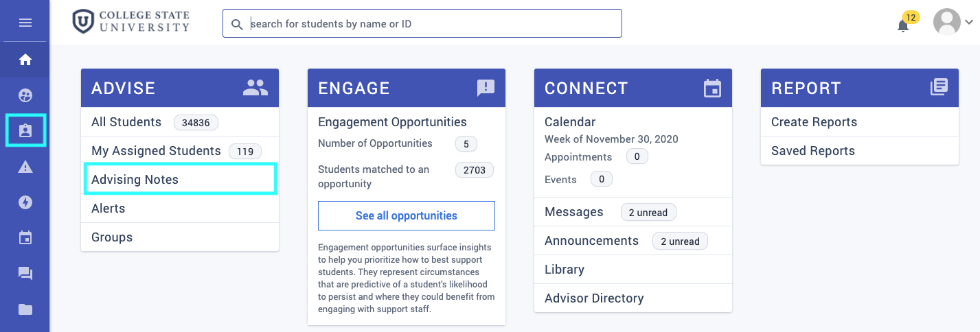Image resolution: width=980 pixels, height=332 pixels.
Task: Open the hamburger menu in sidebar
Action: pyautogui.click(x=25, y=23)
